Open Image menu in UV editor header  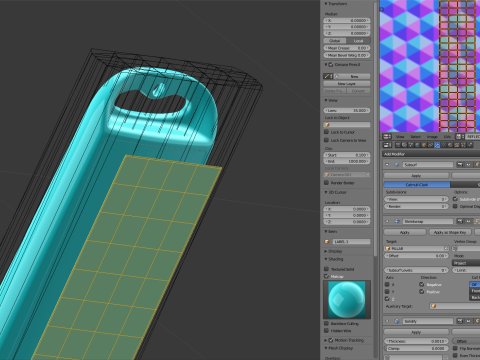432,137
